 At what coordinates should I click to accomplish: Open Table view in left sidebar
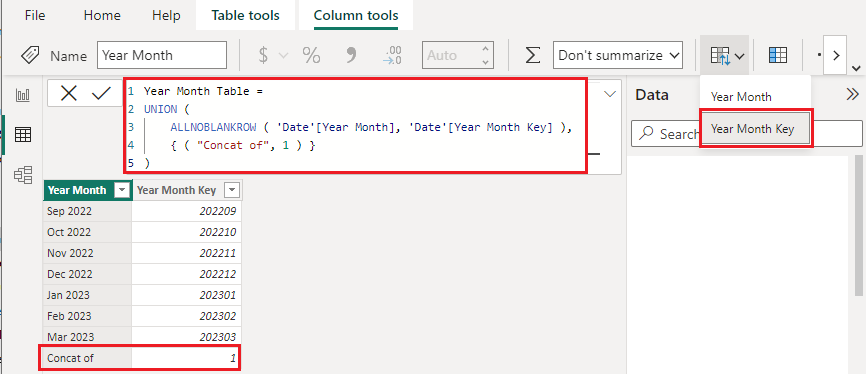click(23, 134)
